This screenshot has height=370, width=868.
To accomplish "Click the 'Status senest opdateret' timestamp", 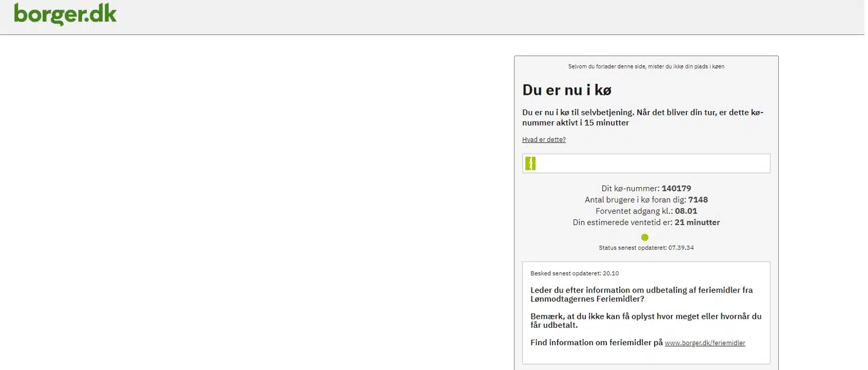I will [646, 247].
